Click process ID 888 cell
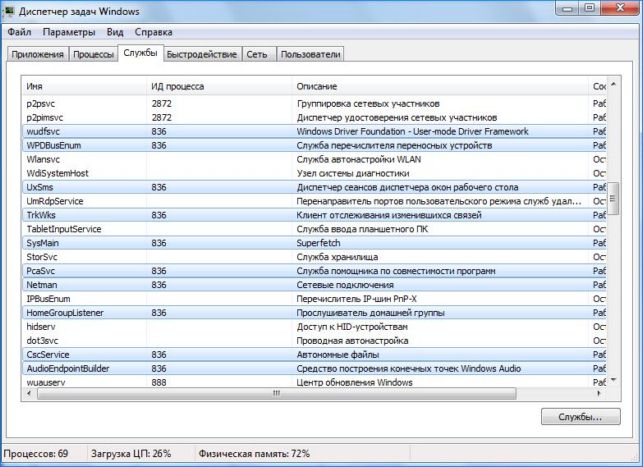The height and width of the screenshot is (467, 643). click(x=159, y=383)
